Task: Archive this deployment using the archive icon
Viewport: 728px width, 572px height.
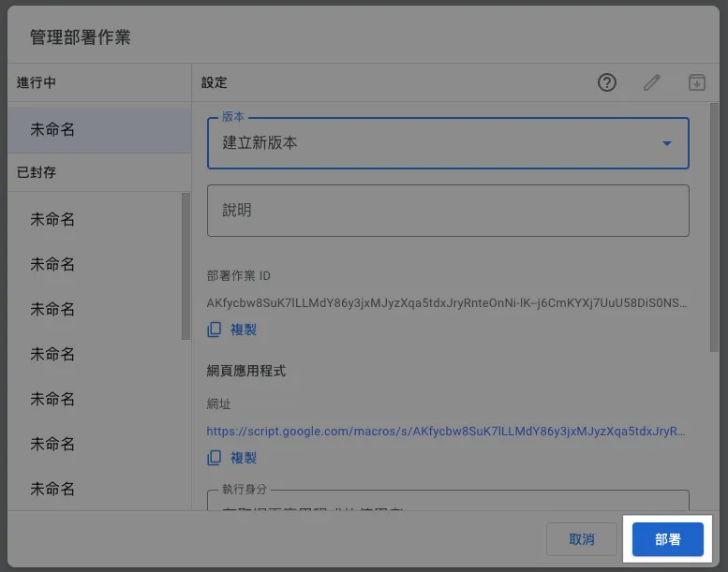Action: (x=696, y=82)
